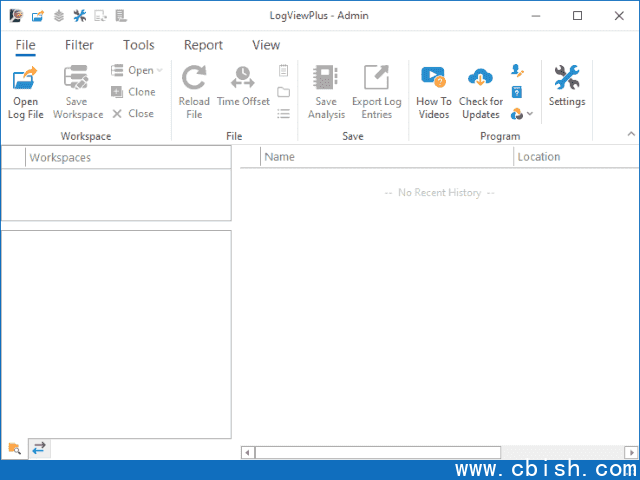The height and width of the screenshot is (480, 640).
Task: Click the horizontal scrollbar left arrow
Action: (x=247, y=452)
